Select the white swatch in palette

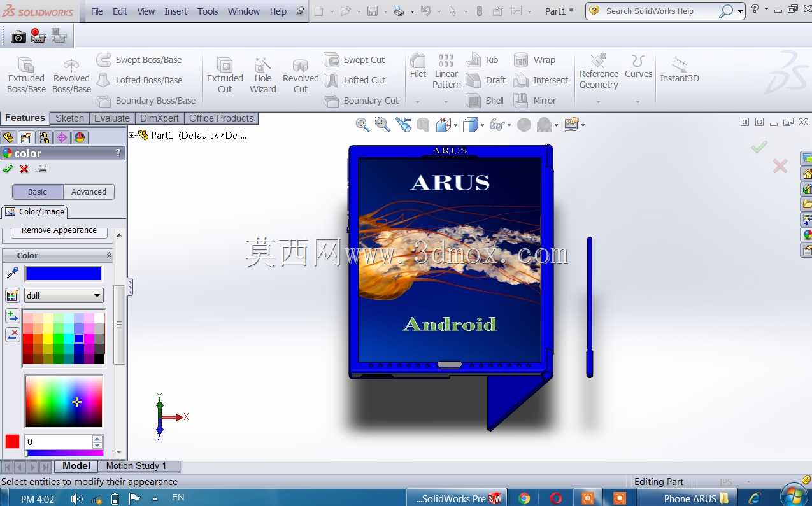(99, 318)
